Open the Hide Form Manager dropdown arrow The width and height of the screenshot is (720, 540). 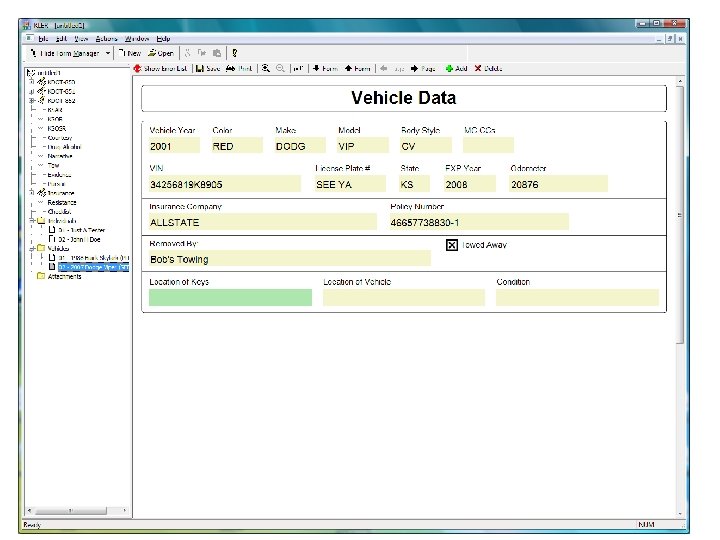108,53
